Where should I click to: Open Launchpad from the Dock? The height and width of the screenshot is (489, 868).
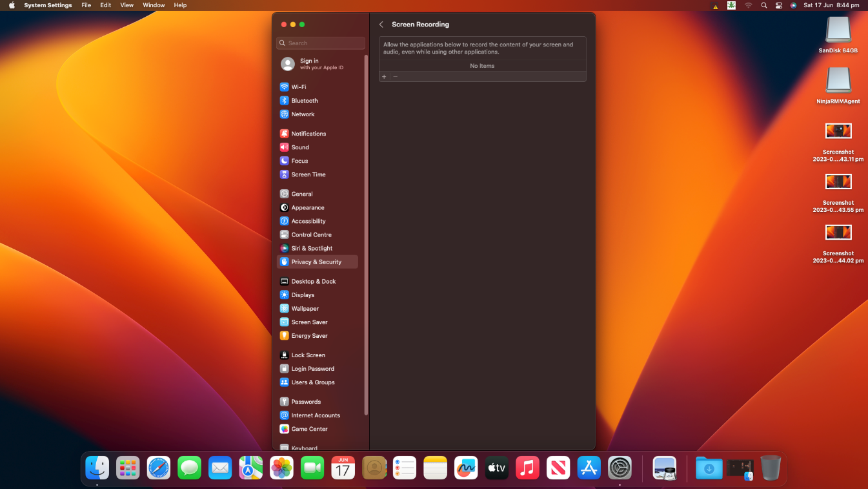(x=128, y=468)
